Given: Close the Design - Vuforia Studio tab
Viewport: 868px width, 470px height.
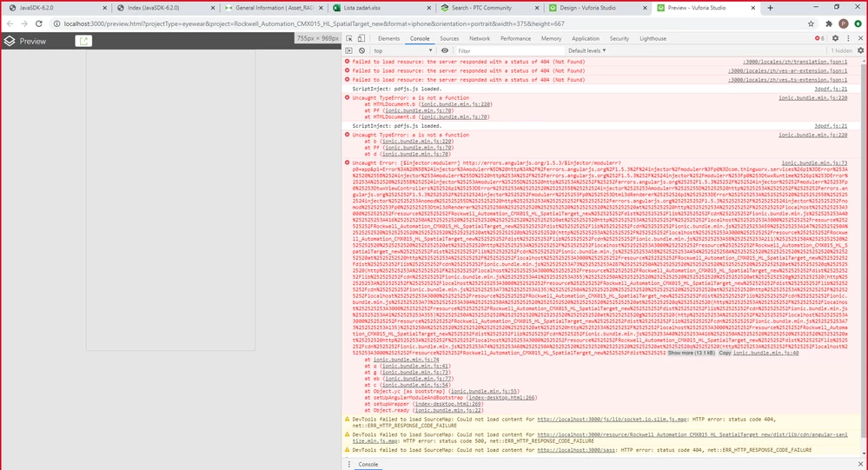Looking at the screenshot, I should click(x=645, y=8).
